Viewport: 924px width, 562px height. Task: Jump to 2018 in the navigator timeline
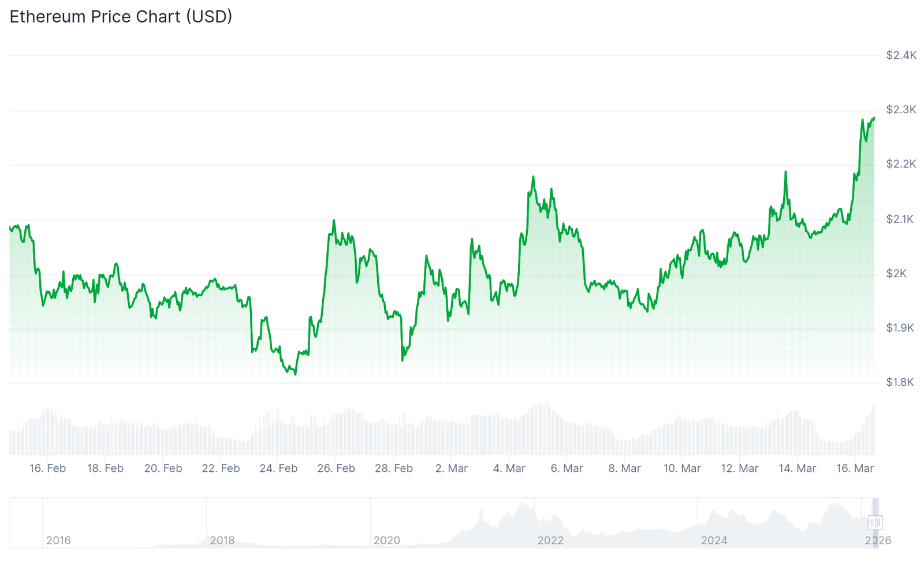[222, 540]
